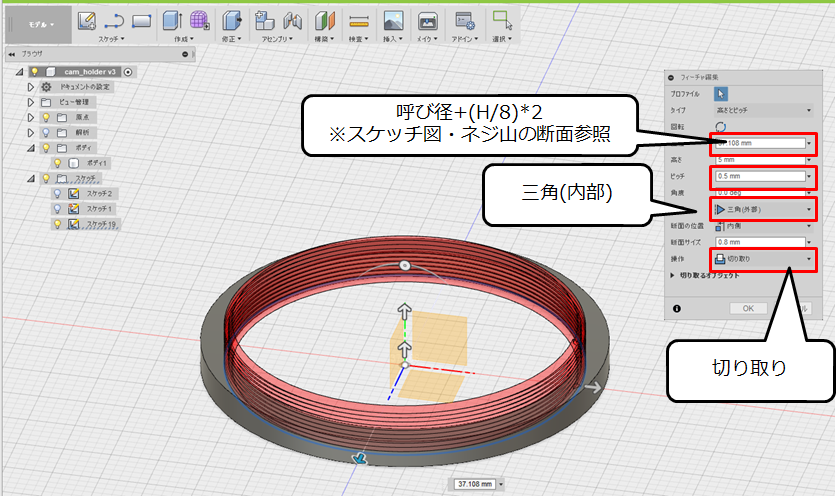
Task: Open the 断面の位置 dropdown 内側
Action: [763, 226]
